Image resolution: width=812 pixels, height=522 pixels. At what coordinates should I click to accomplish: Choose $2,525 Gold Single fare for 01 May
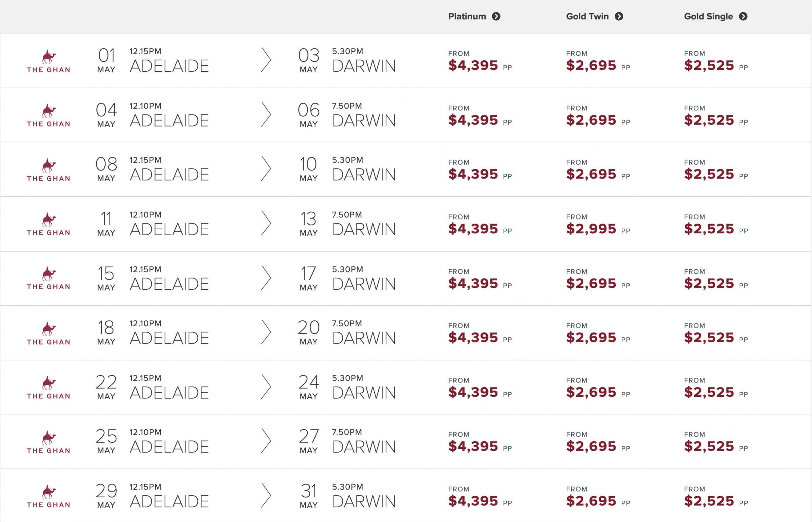(x=709, y=65)
